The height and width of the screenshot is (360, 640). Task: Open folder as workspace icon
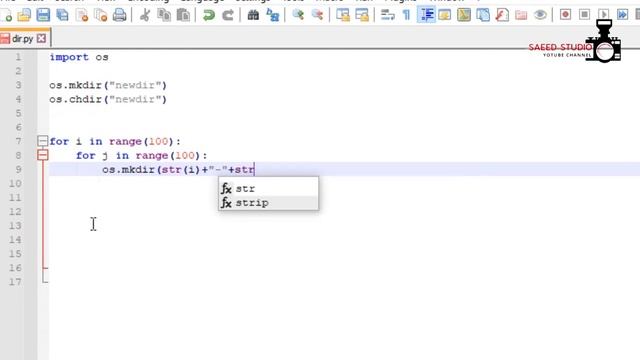521,15
